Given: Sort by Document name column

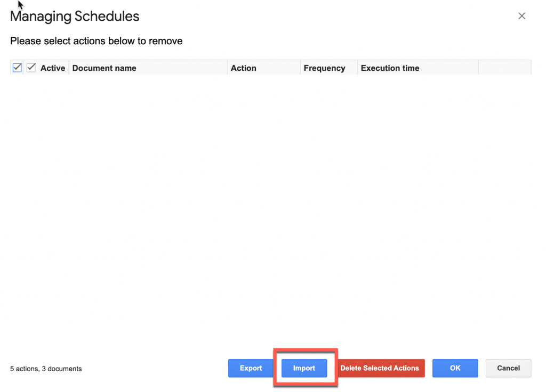Looking at the screenshot, I should pos(104,68).
